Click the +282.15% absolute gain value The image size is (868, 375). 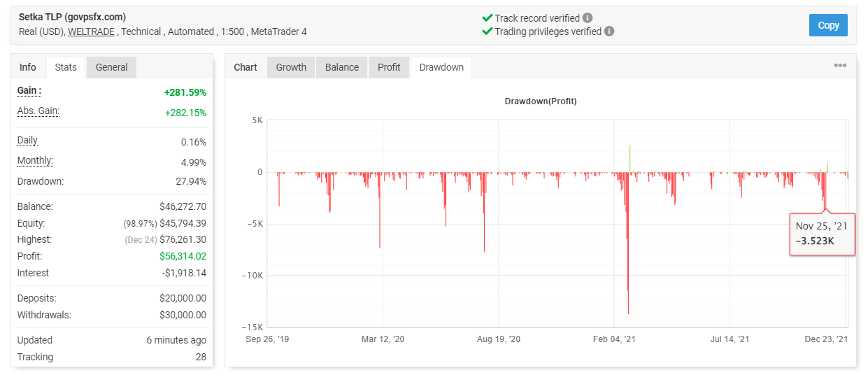coord(185,112)
